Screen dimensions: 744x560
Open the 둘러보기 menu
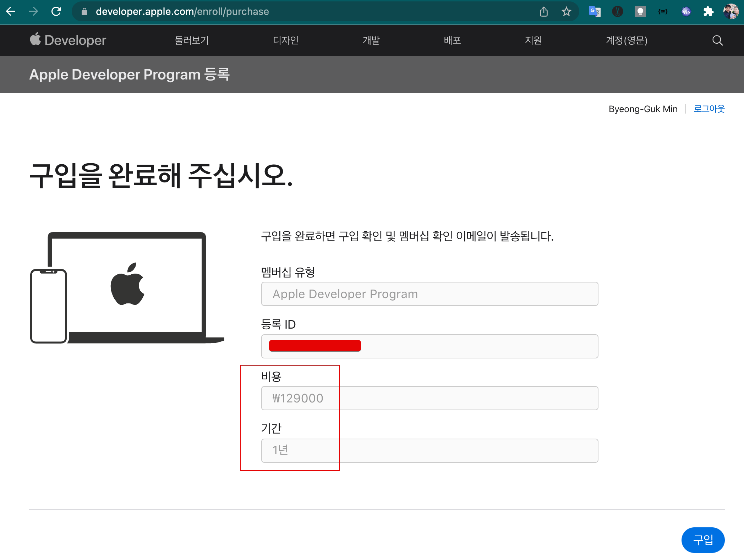point(192,40)
